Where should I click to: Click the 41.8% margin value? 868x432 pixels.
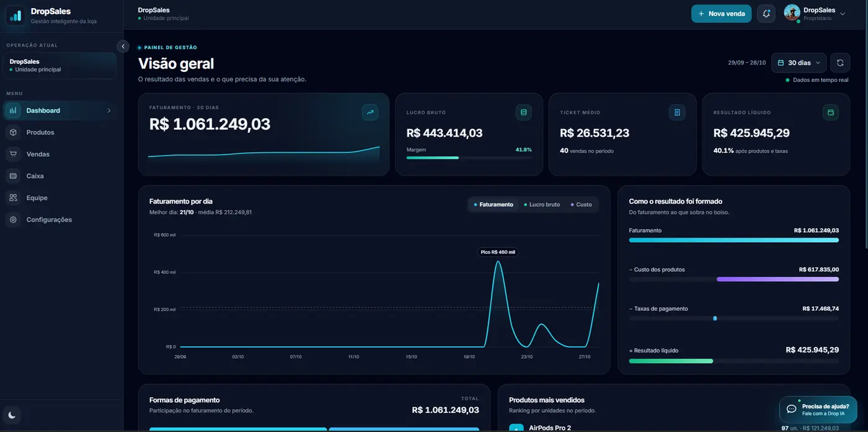(x=523, y=150)
